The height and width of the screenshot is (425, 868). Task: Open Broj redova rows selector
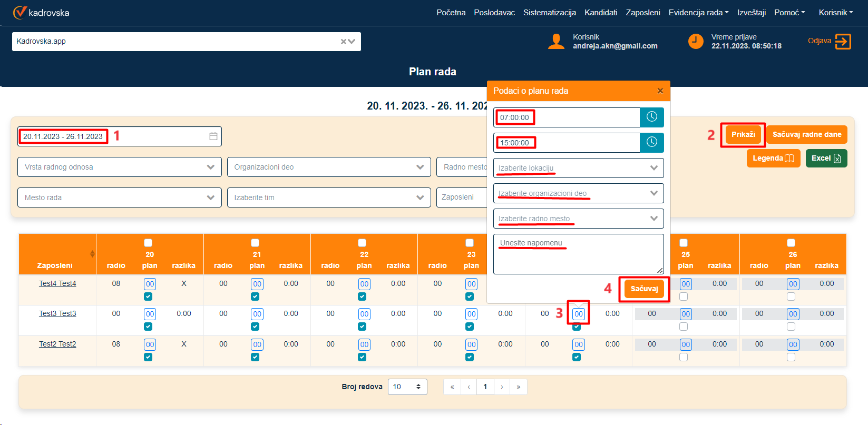pos(407,387)
